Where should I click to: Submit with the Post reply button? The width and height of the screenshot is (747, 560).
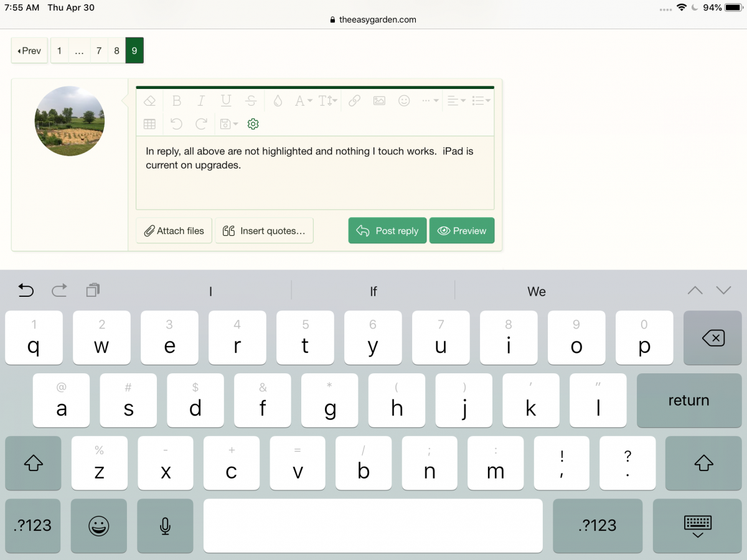[x=387, y=231]
